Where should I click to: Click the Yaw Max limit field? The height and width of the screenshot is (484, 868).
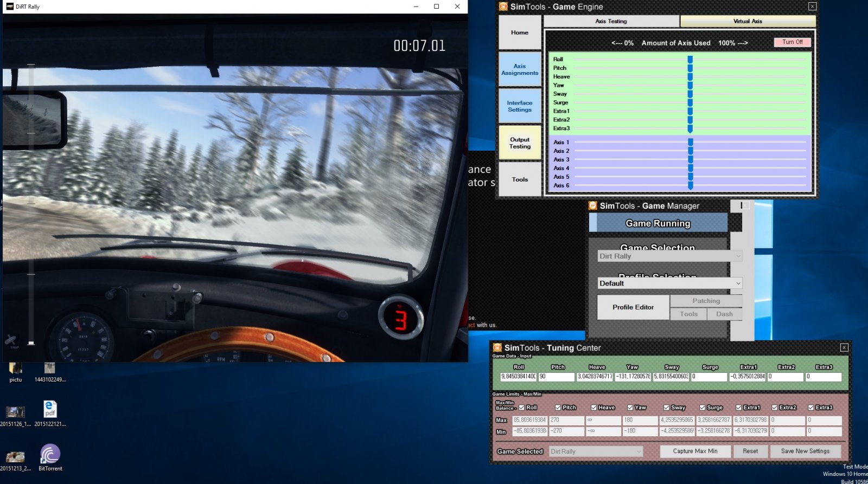[640, 420]
